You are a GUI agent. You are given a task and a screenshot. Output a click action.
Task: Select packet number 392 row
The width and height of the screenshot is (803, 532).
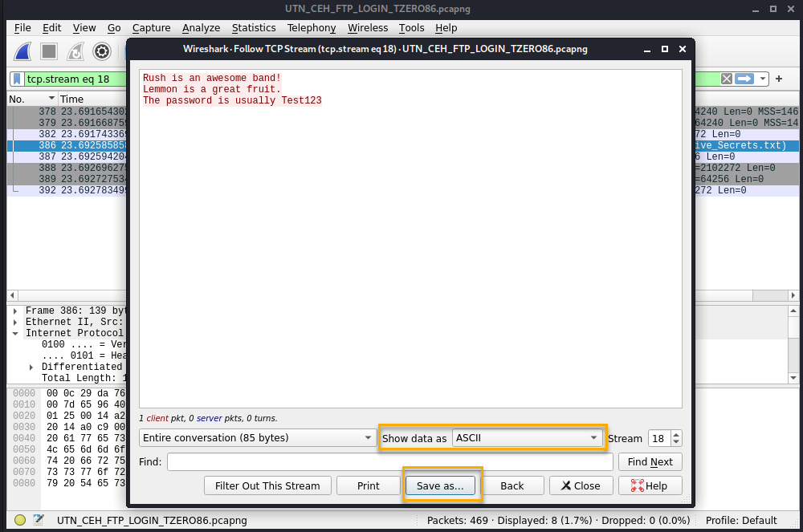coord(67,190)
